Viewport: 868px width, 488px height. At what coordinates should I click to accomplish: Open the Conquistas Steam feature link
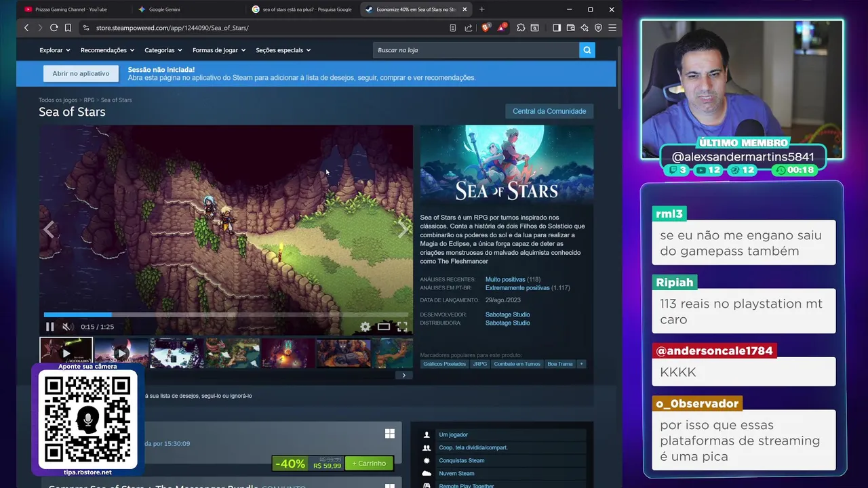461,460
